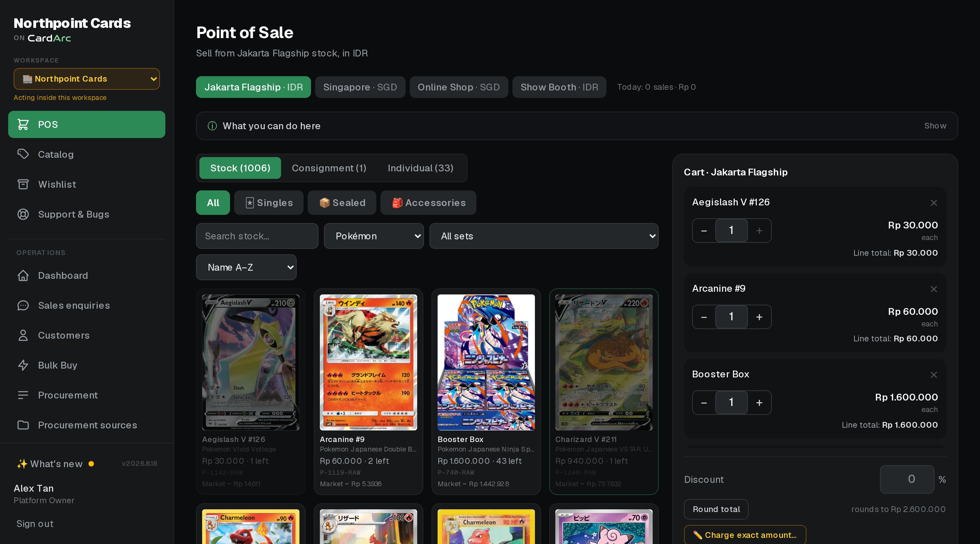Filter stock by Sealed

point(342,203)
